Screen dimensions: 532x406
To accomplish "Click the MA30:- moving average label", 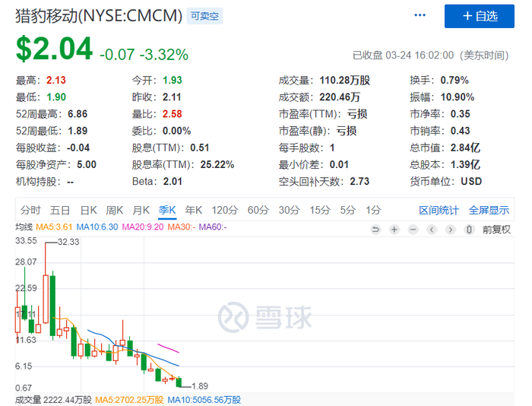I will pyautogui.click(x=181, y=227).
